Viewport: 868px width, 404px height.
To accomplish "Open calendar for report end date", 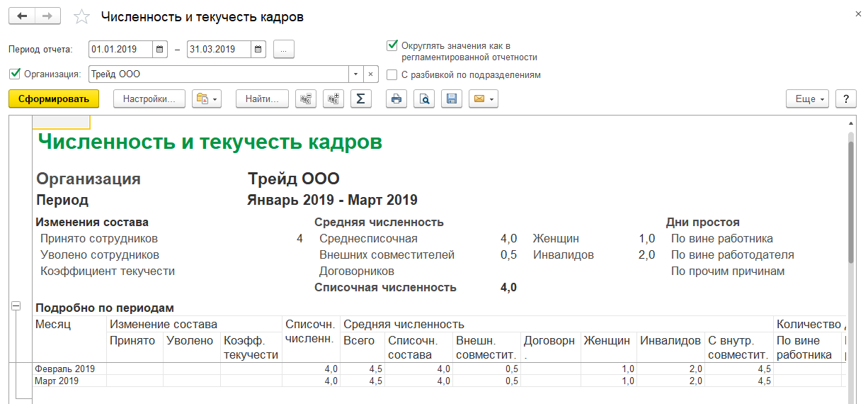I will (258, 50).
